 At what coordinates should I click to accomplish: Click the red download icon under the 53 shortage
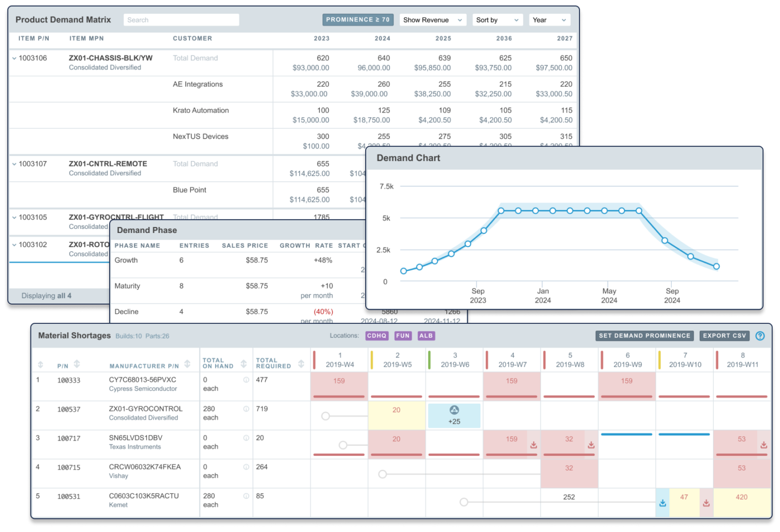click(x=763, y=445)
